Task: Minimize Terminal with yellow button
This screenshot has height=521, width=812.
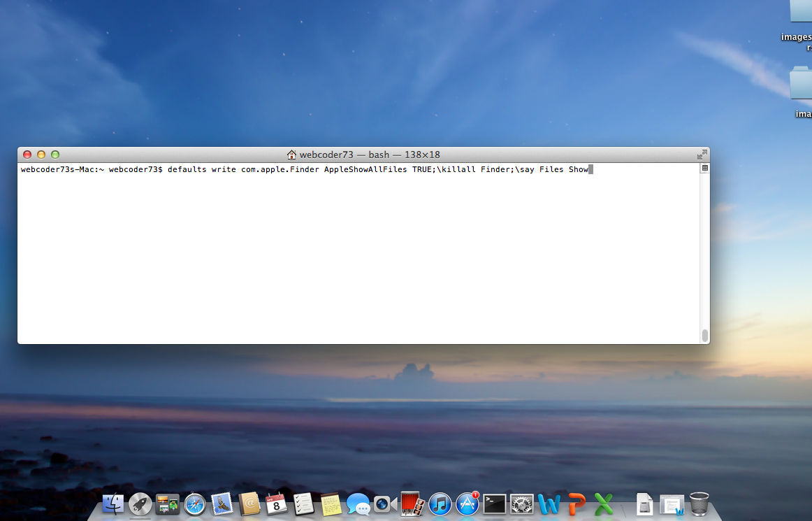Action: pyautogui.click(x=41, y=155)
